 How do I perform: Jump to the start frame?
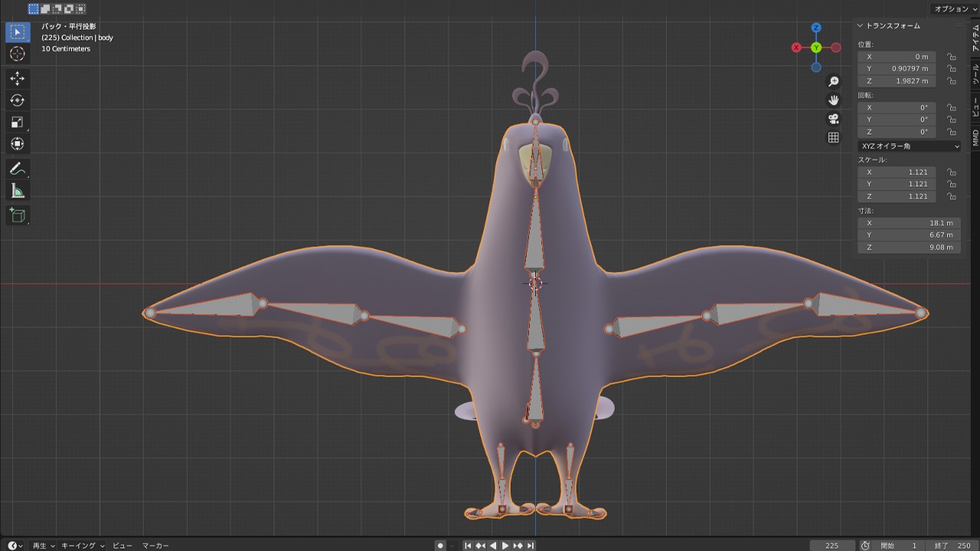469,546
